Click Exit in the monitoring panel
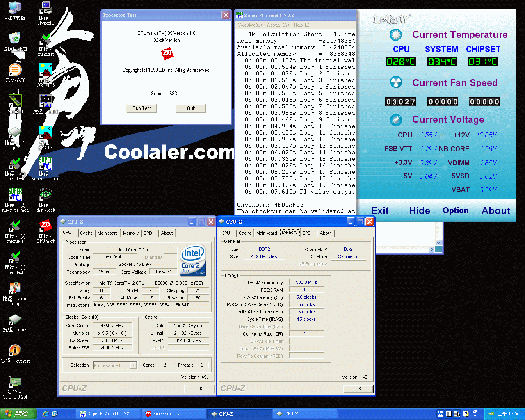The height and width of the screenshot is (420, 525). (380, 211)
